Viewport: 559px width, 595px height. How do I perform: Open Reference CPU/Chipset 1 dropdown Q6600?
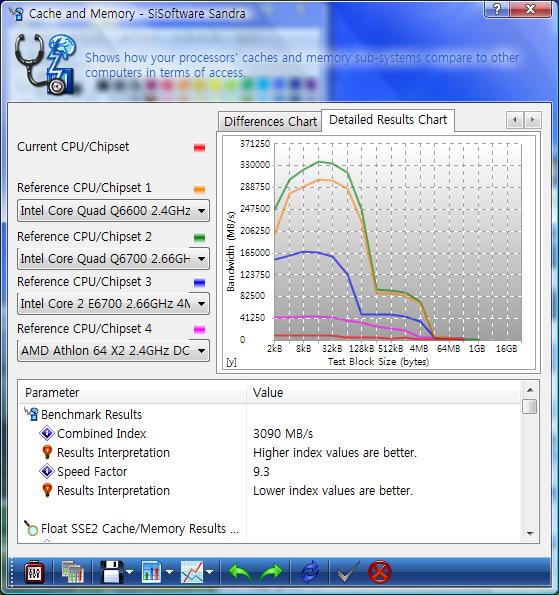coord(113,211)
